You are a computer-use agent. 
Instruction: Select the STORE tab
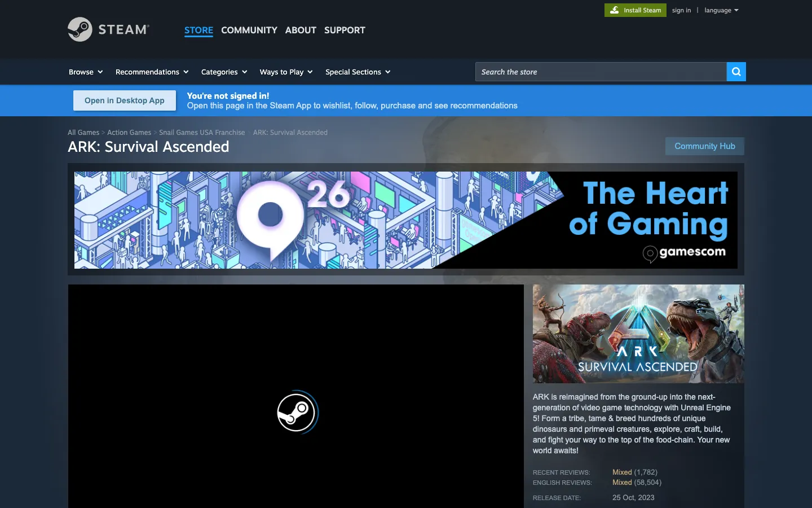(198, 30)
